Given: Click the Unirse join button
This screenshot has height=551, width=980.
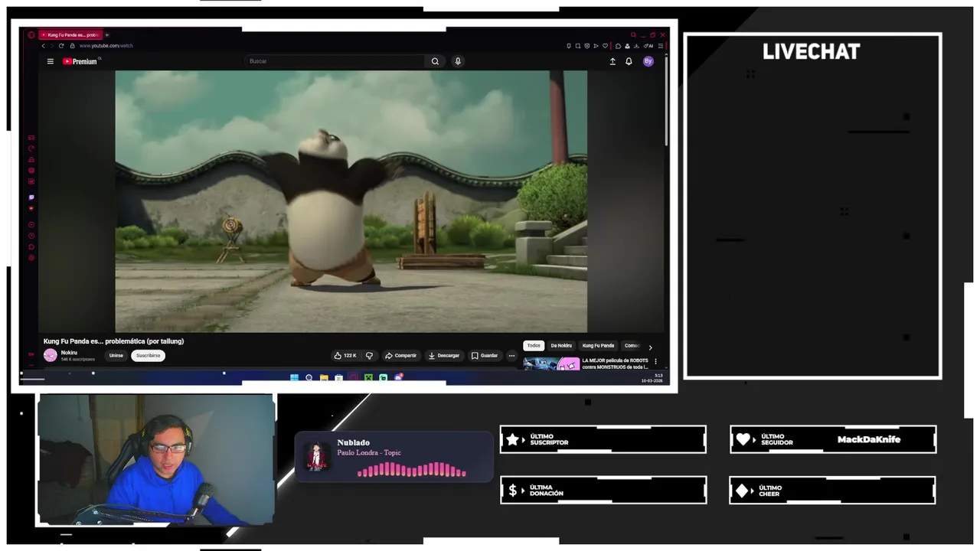Looking at the screenshot, I should pos(116,356).
